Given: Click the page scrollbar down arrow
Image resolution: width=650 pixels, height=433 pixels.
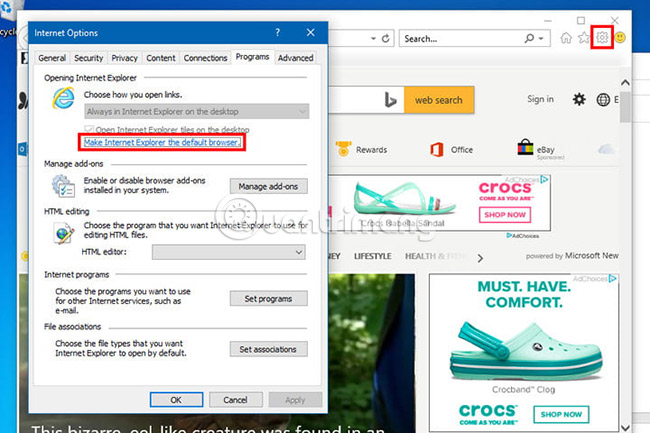Looking at the screenshot, I should pos(625,427).
